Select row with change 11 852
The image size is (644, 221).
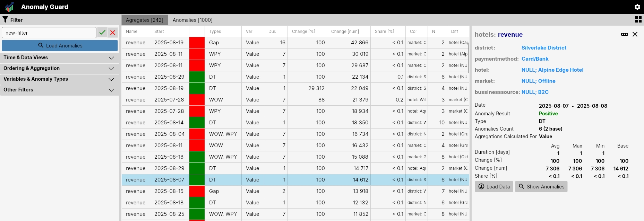[295, 214]
